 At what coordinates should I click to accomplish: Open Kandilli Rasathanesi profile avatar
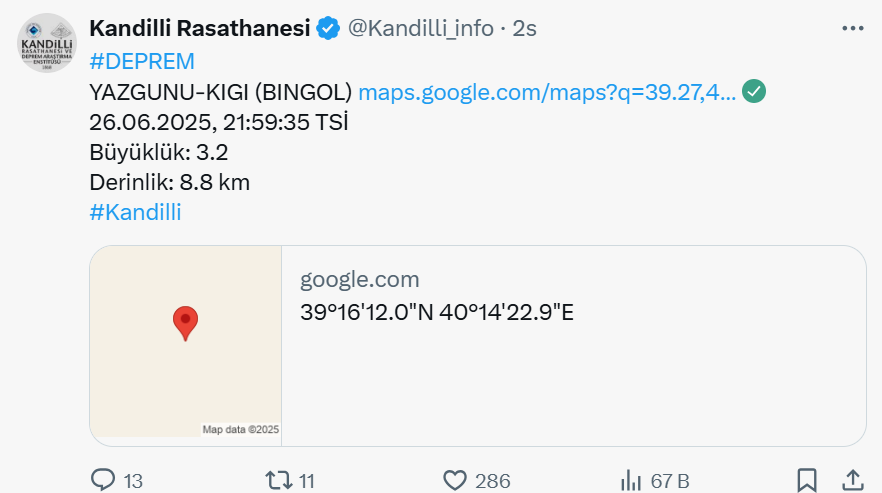(x=47, y=43)
